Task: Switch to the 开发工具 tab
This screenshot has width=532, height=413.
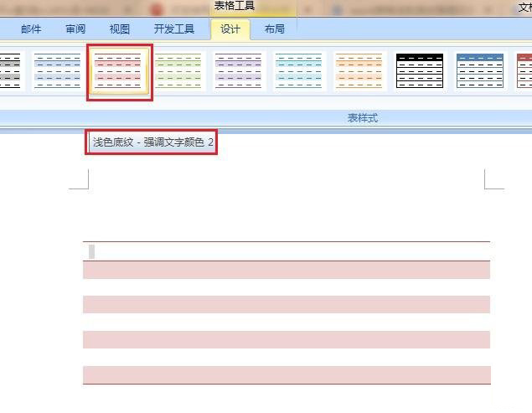Action: pyautogui.click(x=174, y=29)
